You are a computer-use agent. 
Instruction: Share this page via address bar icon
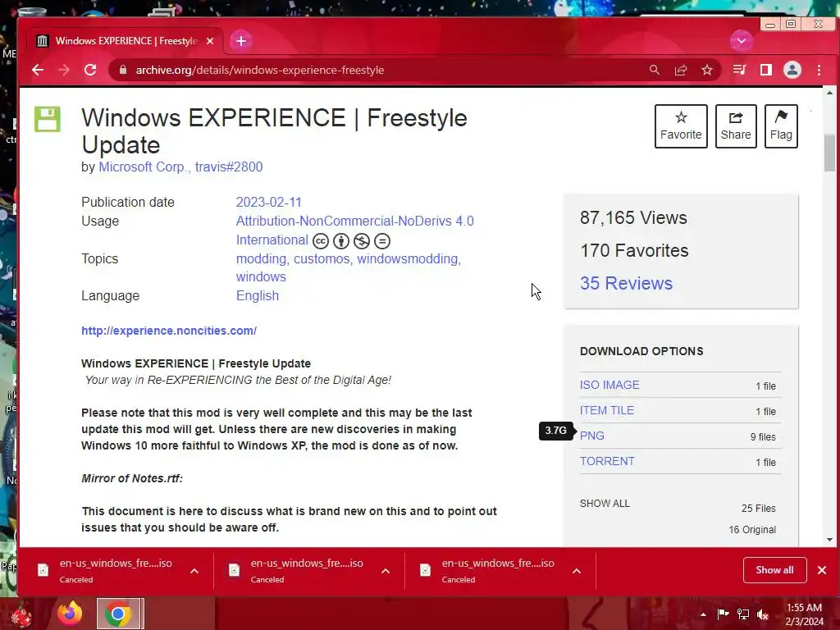pyautogui.click(x=681, y=71)
